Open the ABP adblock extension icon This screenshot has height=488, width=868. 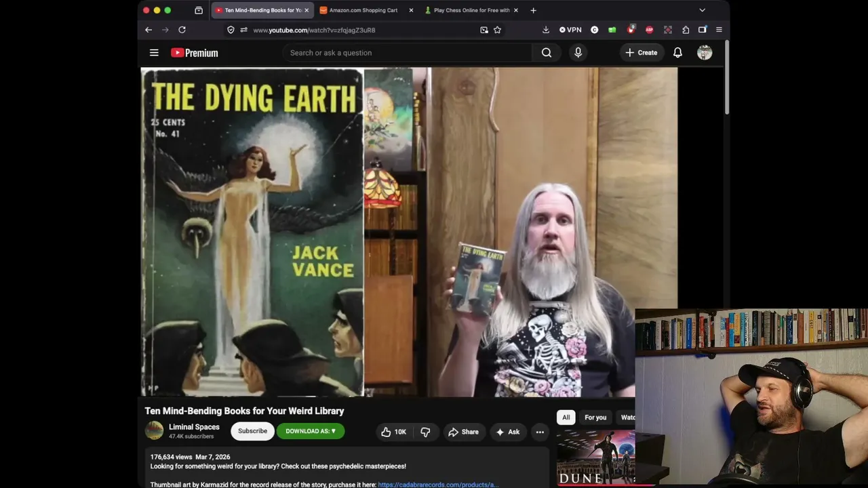click(649, 30)
